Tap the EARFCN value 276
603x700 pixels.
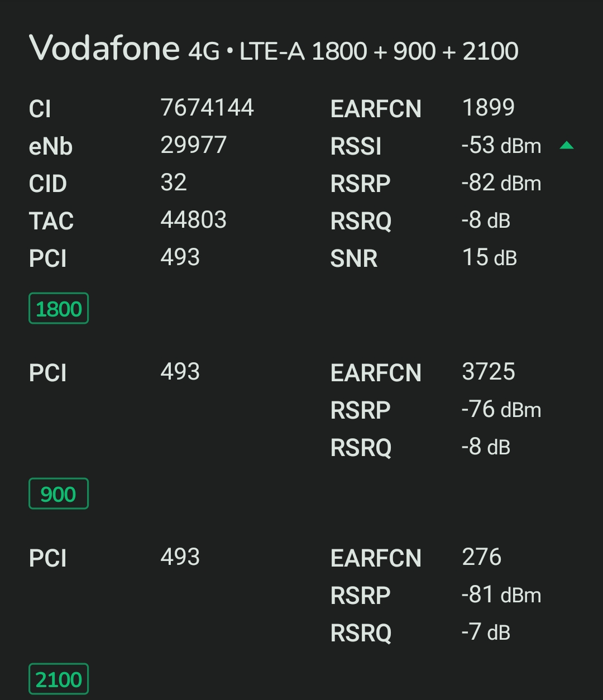pyautogui.click(x=482, y=557)
